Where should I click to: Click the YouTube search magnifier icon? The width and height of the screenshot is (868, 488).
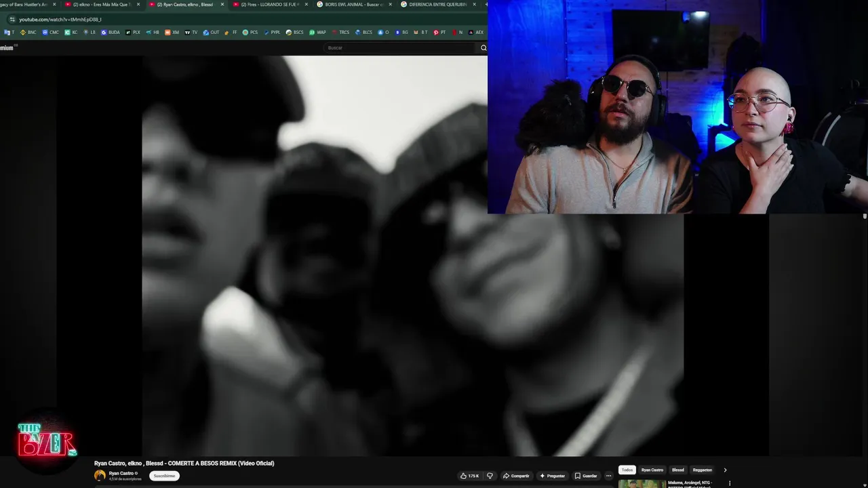(484, 47)
